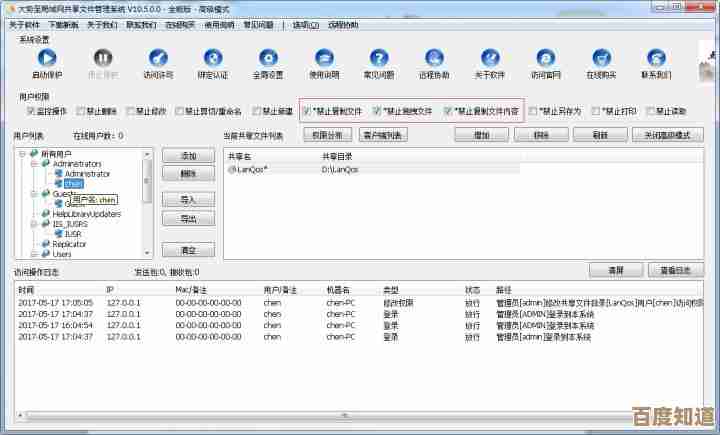720x435 pixels.
Task: Click the 启动保护 start protection icon
Action: 47,59
